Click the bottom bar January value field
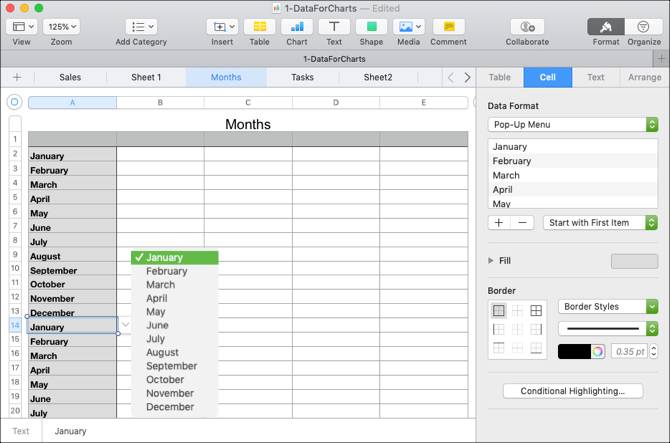The image size is (670, 443). [x=71, y=431]
